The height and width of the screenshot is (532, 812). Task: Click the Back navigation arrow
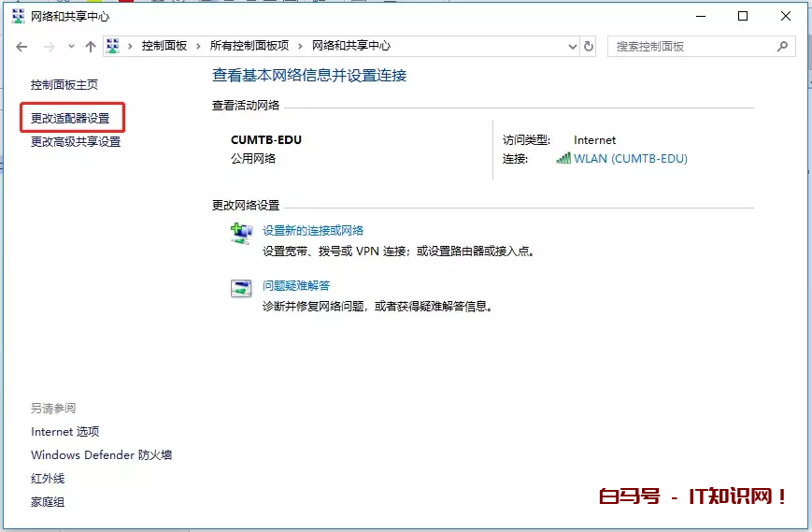[x=22, y=46]
